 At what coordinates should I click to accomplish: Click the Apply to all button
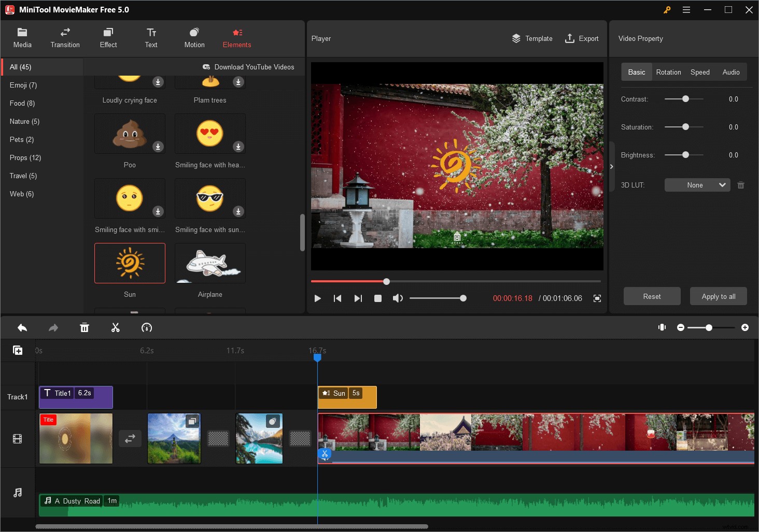pyautogui.click(x=718, y=296)
